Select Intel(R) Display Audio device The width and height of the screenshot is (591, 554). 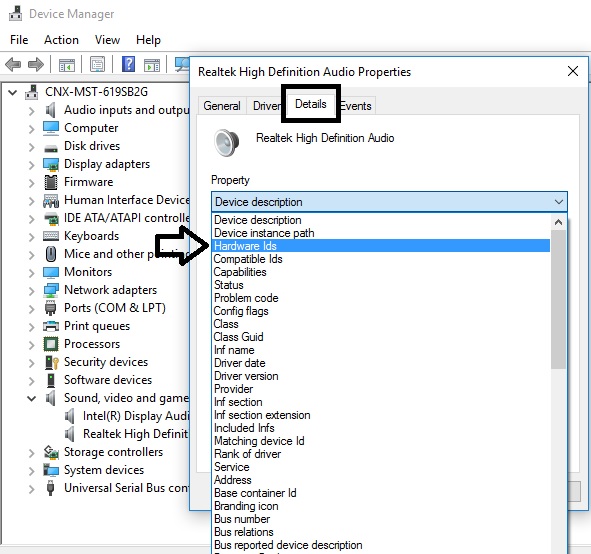click(135, 416)
